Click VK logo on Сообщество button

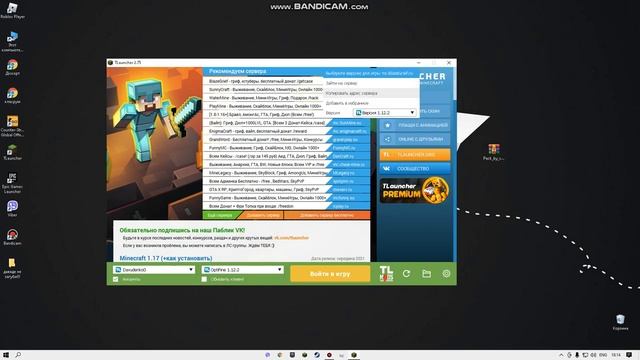point(387,168)
